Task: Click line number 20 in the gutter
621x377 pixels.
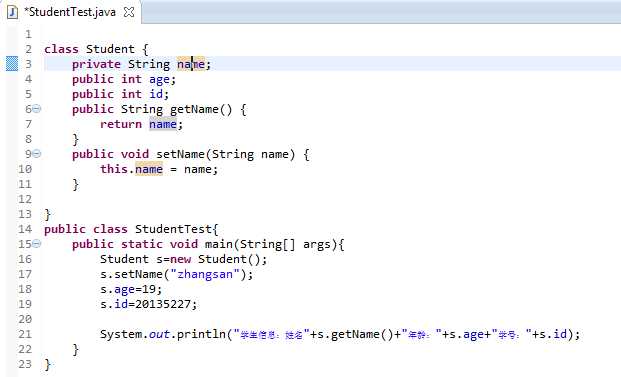Action: (x=25, y=319)
